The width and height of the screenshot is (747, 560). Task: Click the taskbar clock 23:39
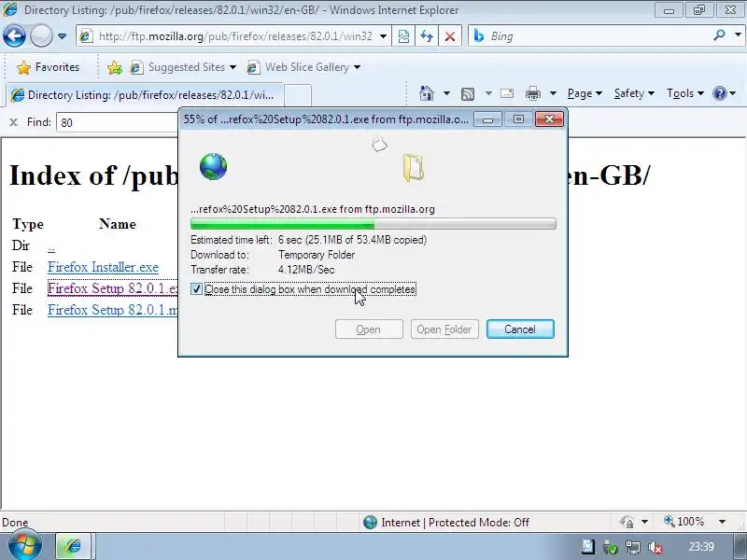click(701, 547)
